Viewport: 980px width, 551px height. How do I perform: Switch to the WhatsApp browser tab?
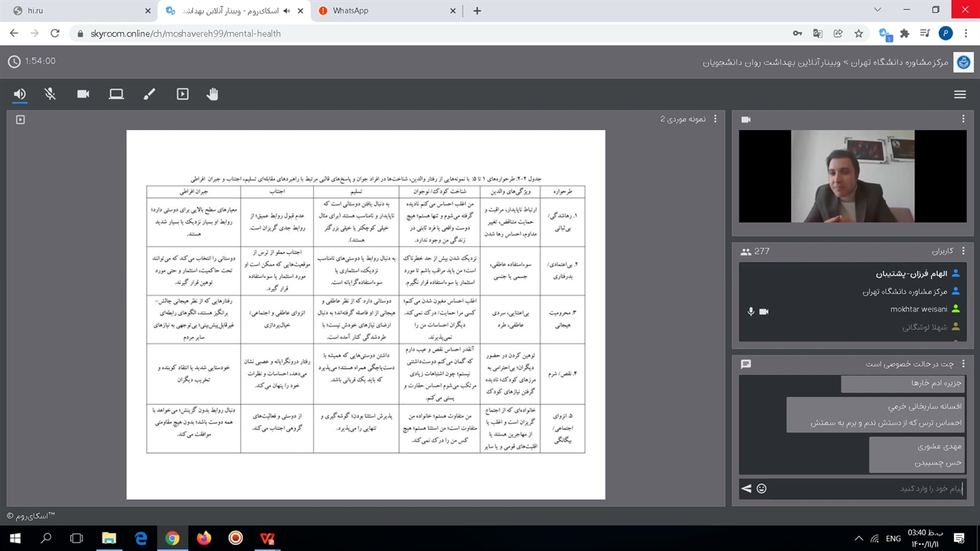tap(387, 11)
